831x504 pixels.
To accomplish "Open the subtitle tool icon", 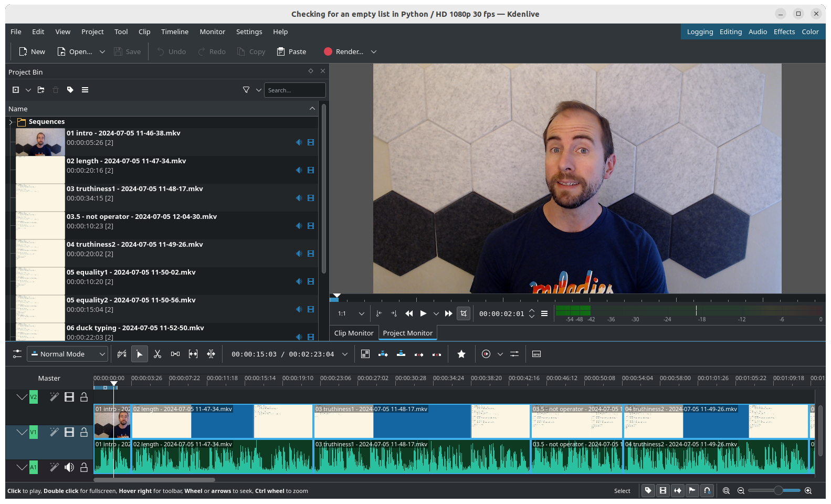I will click(x=537, y=354).
